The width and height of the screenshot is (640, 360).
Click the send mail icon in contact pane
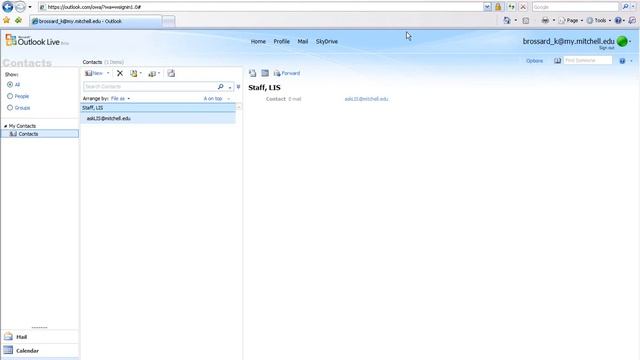pyautogui.click(x=252, y=73)
